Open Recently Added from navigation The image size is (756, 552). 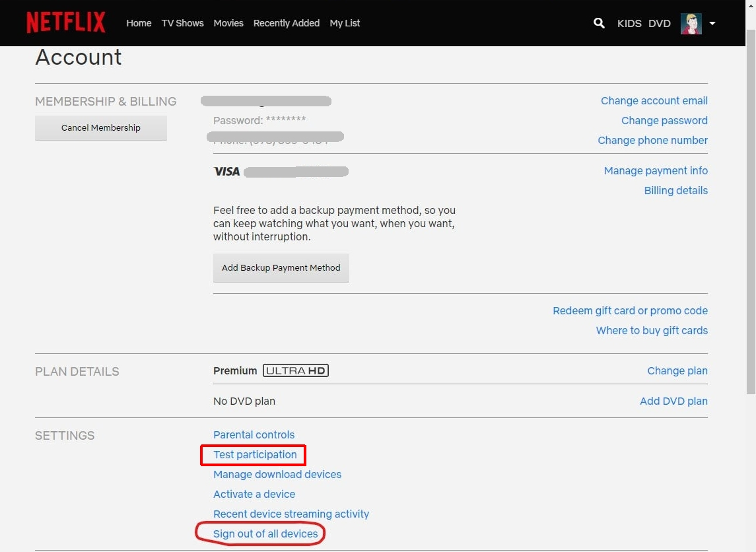coord(286,23)
